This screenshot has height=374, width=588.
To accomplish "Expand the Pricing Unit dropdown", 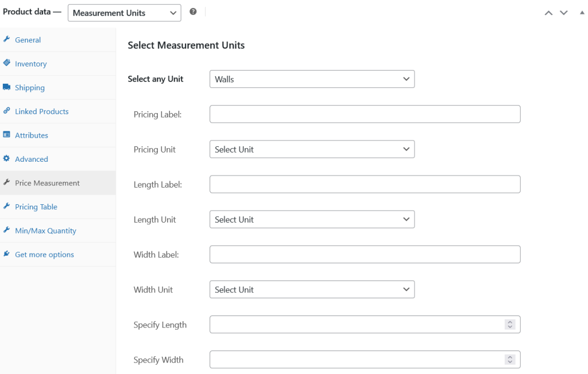I will [312, 149].
